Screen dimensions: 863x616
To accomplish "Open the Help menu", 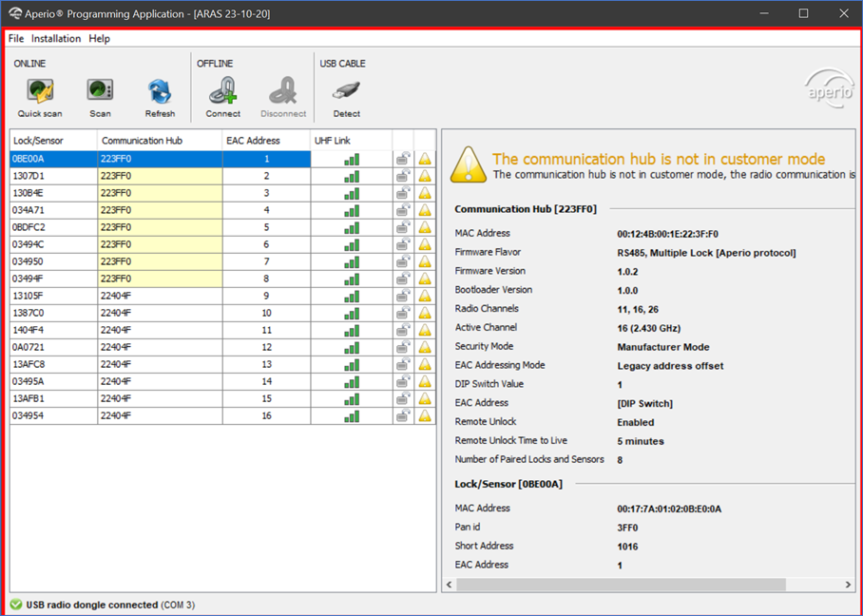I will tap(100, 39).
